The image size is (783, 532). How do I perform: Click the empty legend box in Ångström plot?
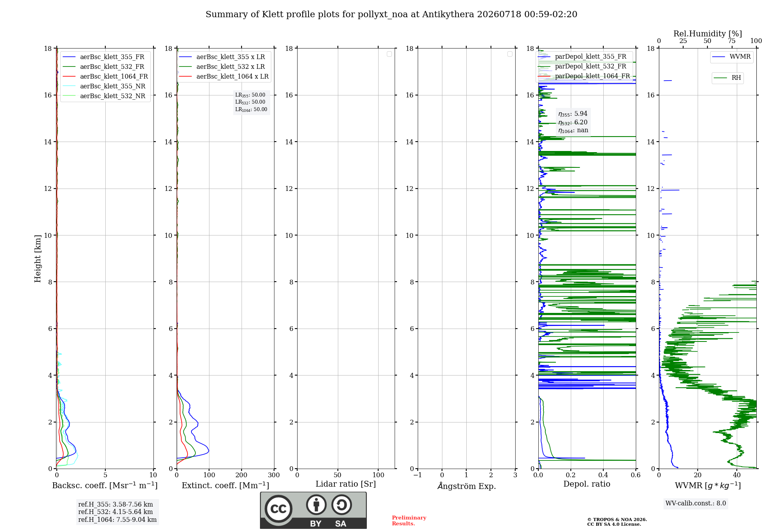point(510,54)
